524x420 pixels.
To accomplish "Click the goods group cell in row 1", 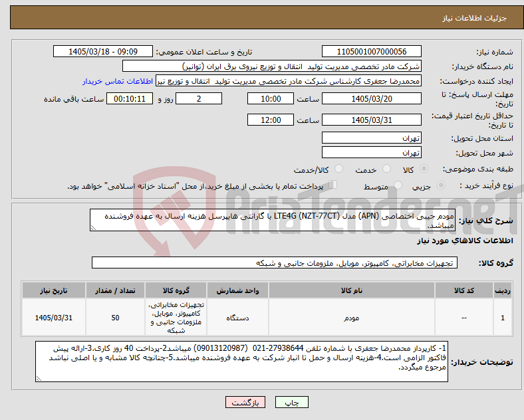I will pyautogui.click(x=176, y=318).
